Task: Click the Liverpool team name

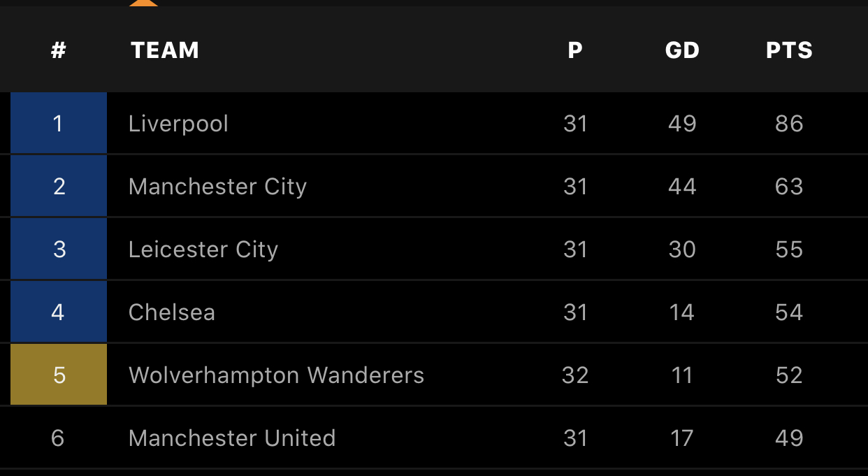Action: (x=178, y=124)
